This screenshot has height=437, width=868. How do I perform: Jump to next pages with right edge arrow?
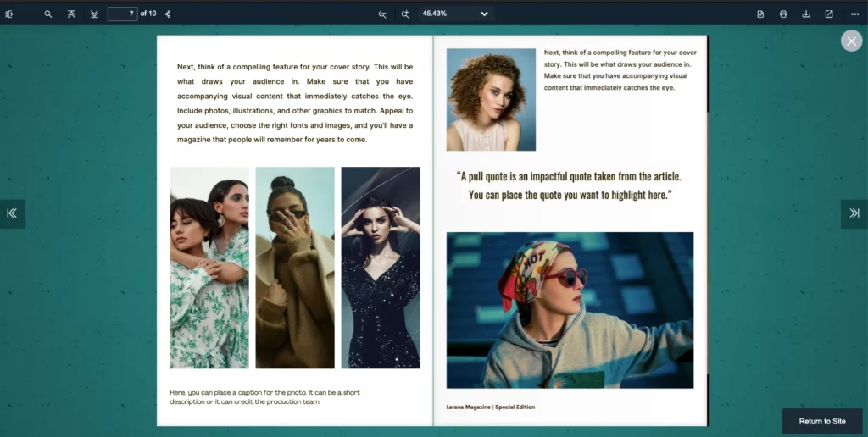854,213
